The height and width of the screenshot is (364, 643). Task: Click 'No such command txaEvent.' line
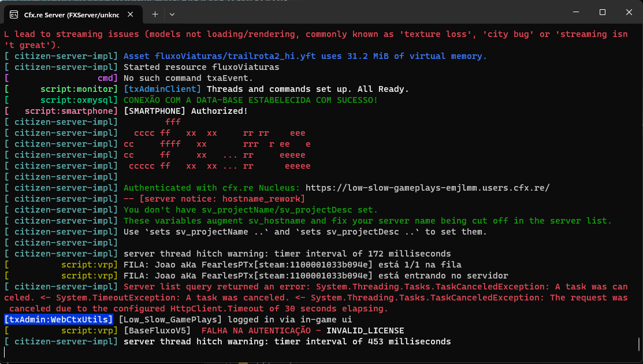(x=188, y=78)
